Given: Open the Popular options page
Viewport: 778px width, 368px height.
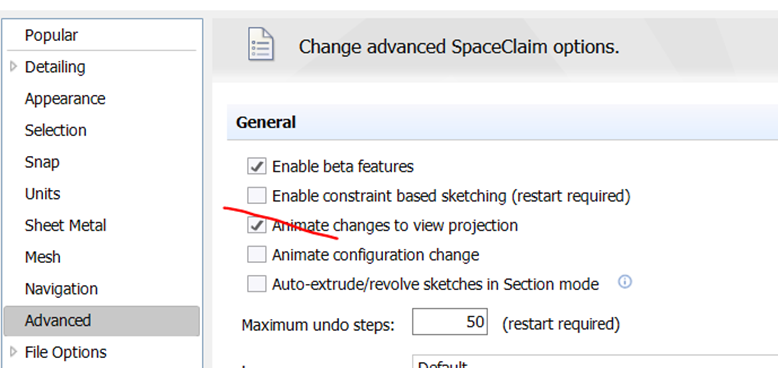Looking at the screenshot, I should [x=52, y=35].
